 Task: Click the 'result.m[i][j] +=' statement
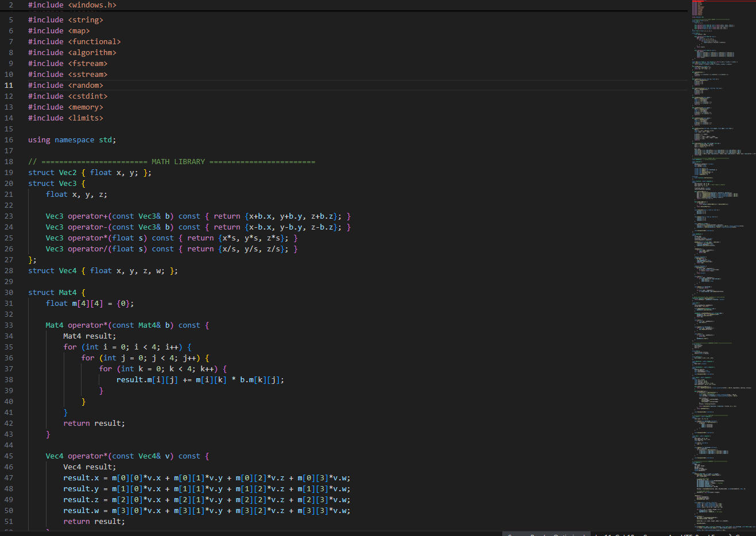(x=200, y=379)
